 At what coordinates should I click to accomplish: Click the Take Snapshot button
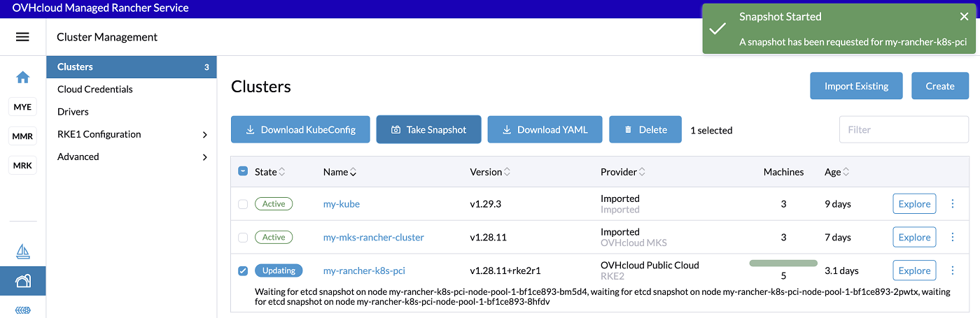tap(428, 129)
